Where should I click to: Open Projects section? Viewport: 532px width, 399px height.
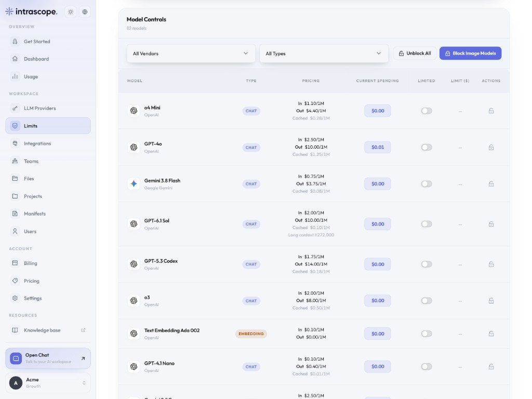(48, 196)
